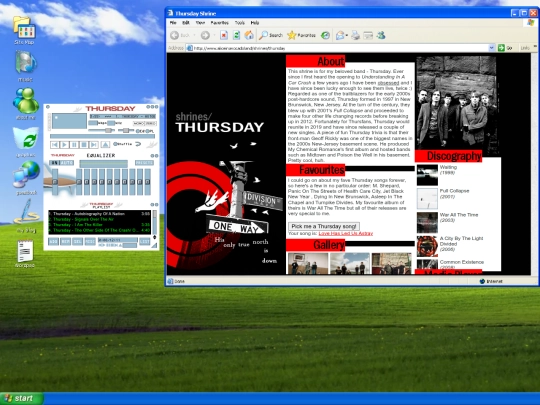Launch the Messenger icon in the browser toolbar
The height and width of the screenshot is (405, 540).
tap(381, 35)
